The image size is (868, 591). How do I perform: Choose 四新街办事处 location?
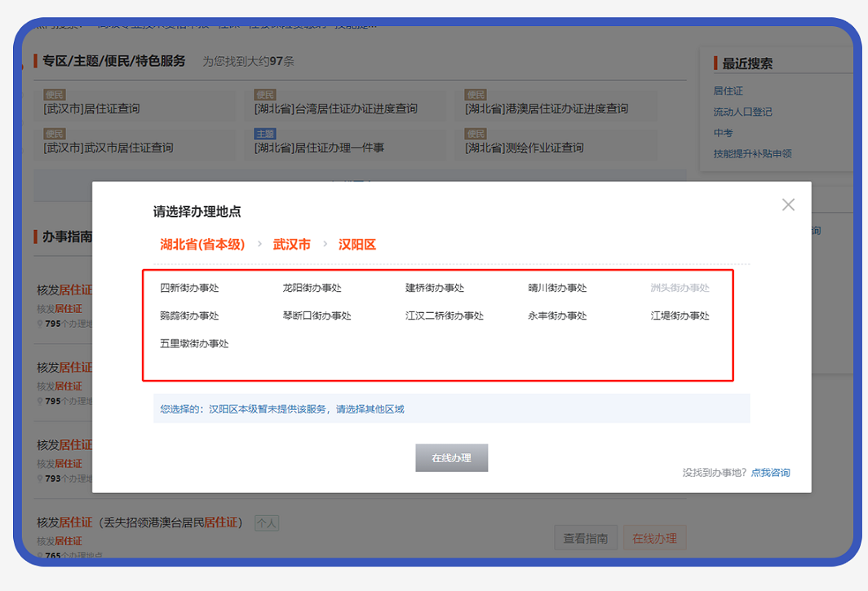(x=189, y=288)
